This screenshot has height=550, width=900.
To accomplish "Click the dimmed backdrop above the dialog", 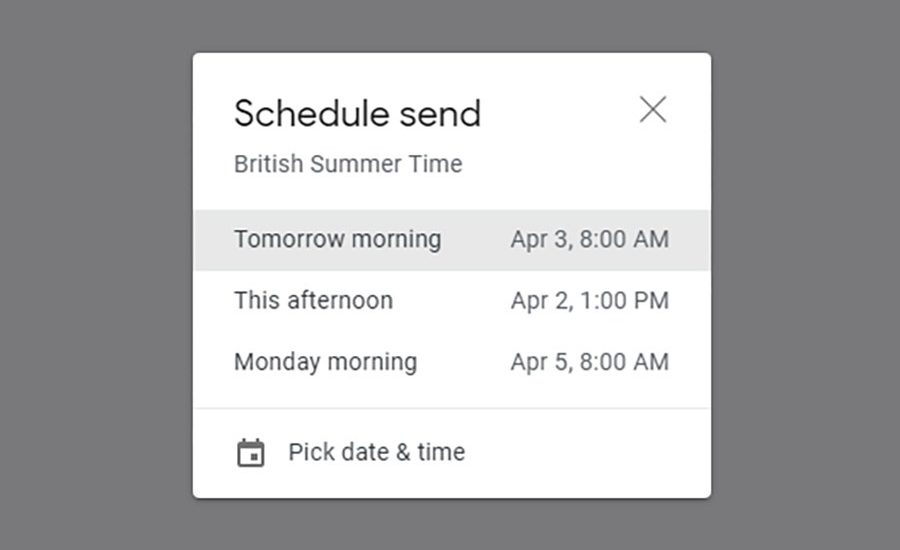I will [x=452, y=26].
